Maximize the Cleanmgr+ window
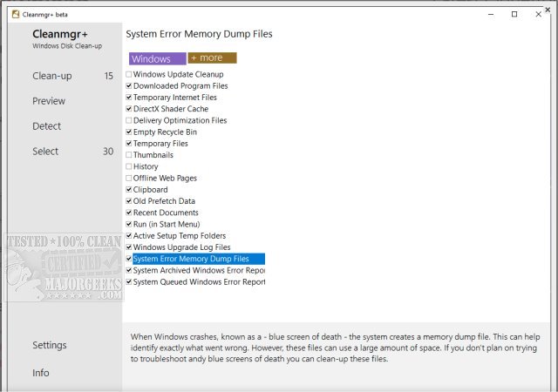The height and width of the screenshot is (392, 558). pos(514,14)
